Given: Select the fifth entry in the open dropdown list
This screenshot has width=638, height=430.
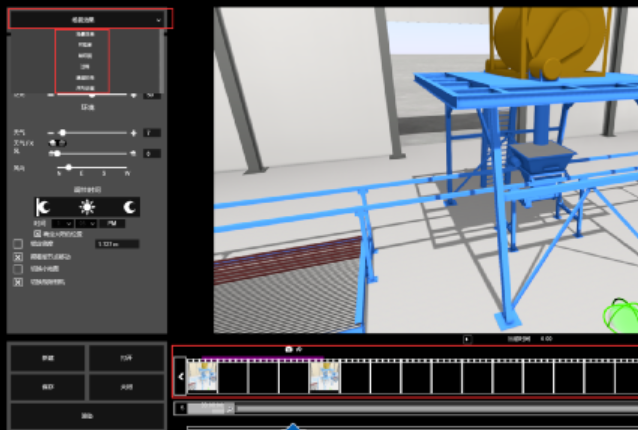Looking at the screenshot, I should tap(85, 77).
